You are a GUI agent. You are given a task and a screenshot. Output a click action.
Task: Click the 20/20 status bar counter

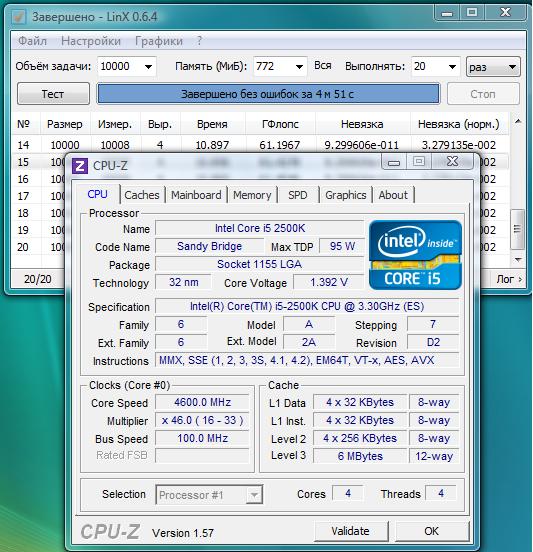38,279
